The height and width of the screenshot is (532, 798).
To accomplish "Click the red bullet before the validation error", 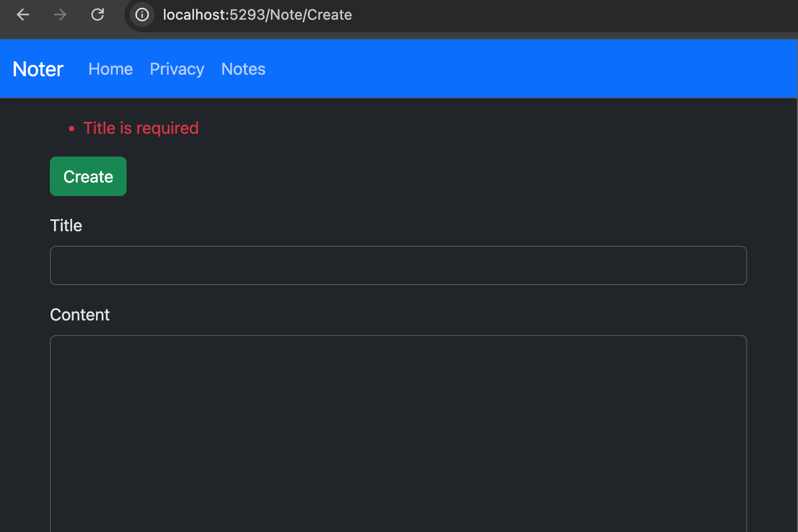I will pyautogui.click(x=72, y=129).
